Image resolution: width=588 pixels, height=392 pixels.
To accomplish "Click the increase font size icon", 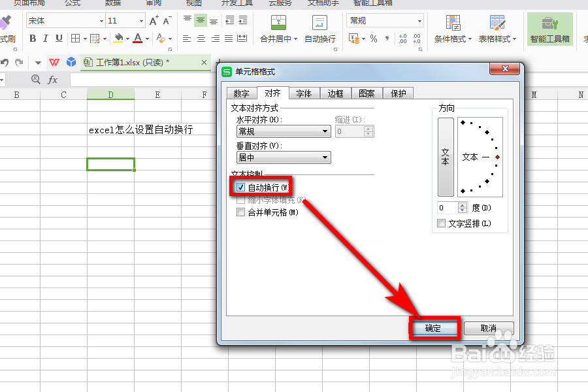I will pyautogui.click(x=154, y=21).
